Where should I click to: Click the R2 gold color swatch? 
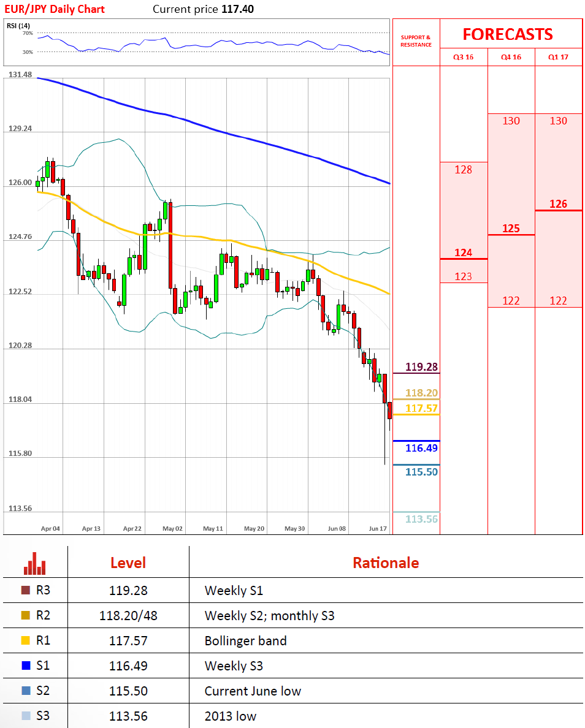click(26, 615)
